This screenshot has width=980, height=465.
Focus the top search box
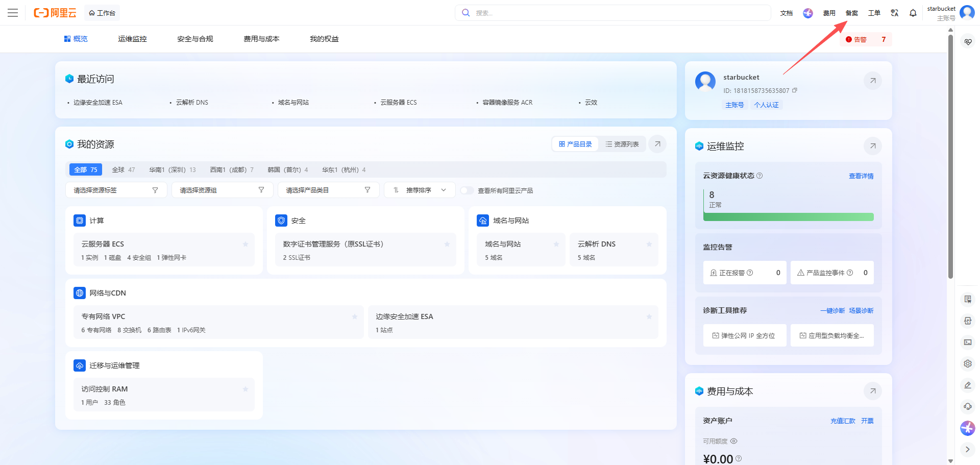point(612,13)
